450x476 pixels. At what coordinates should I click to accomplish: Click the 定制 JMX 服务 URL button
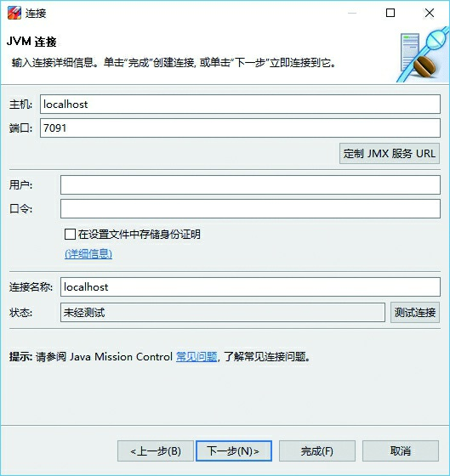pyautogui.click(x=390, y=153)
